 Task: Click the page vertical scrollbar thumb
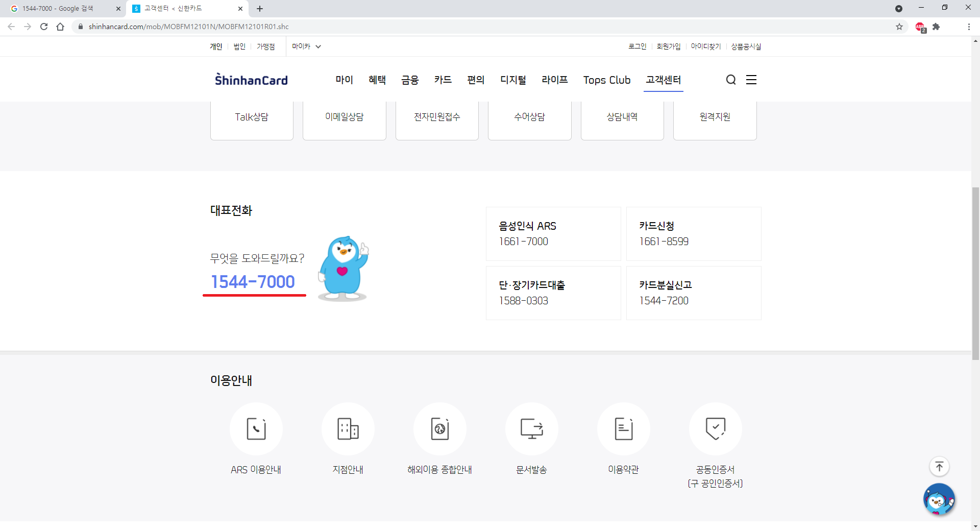pos(975,274)
